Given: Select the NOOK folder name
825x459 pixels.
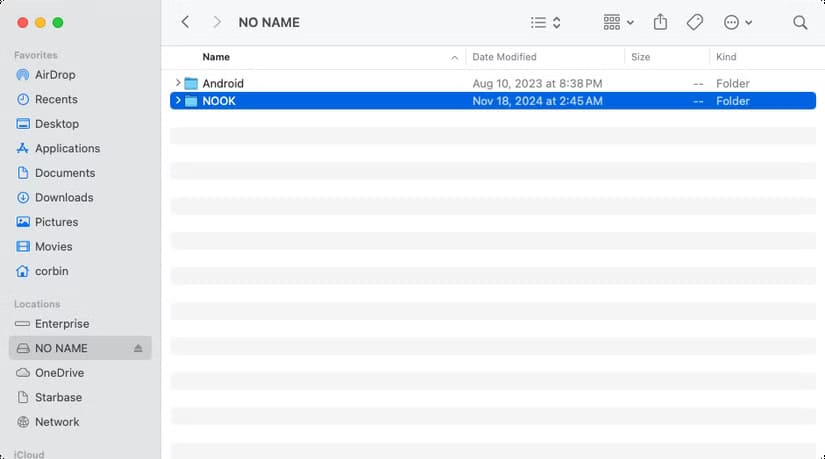Looking at the screenshot, I should 219,101.
